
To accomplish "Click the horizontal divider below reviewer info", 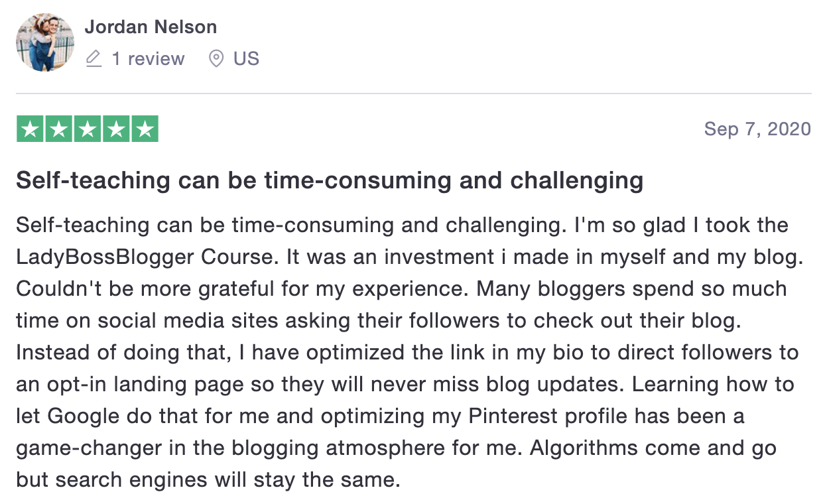I will (x=414, y=94).
